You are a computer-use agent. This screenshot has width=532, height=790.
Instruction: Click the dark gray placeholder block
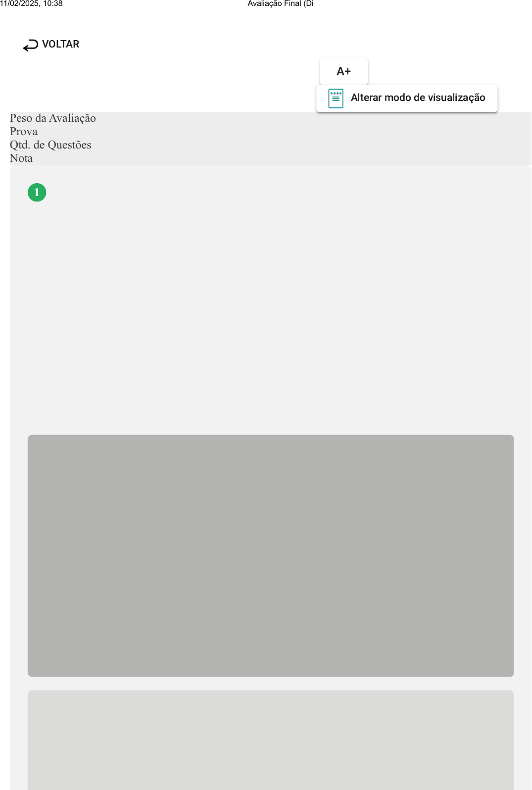(x=271, y=555)
